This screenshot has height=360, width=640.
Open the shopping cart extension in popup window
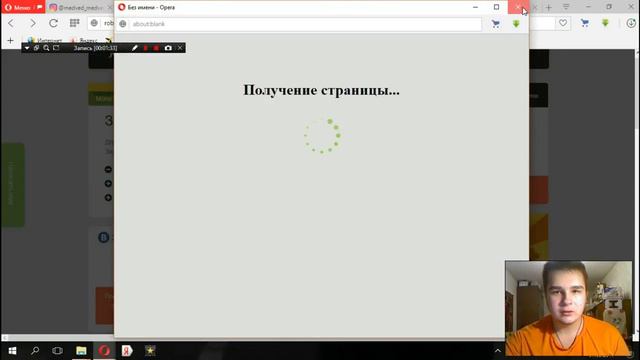pos(496,24)
